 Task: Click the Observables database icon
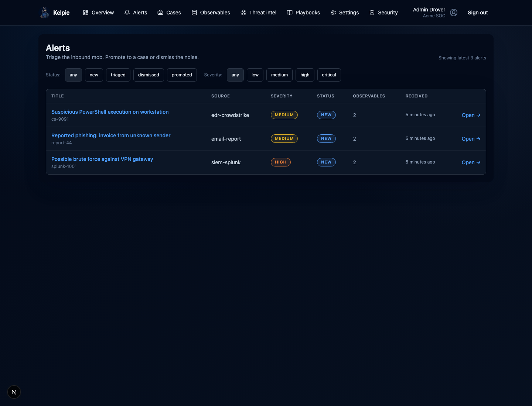click(194, 13)
